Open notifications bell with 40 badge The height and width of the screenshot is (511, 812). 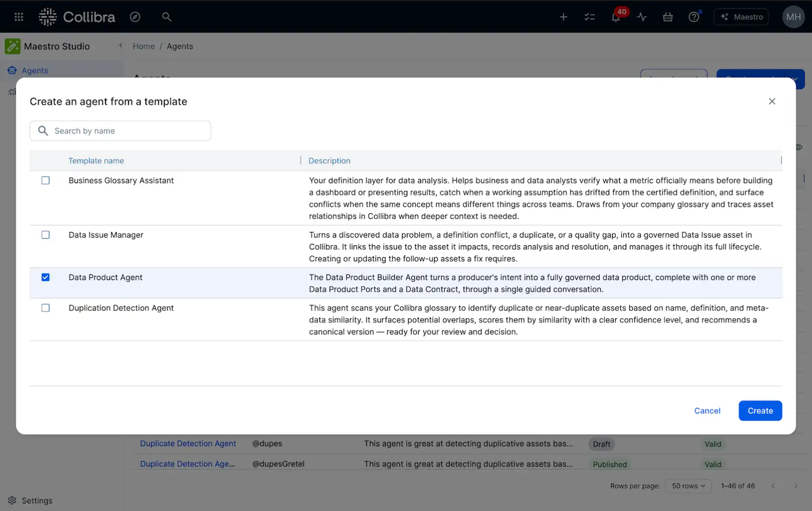(x=616, y=17)
